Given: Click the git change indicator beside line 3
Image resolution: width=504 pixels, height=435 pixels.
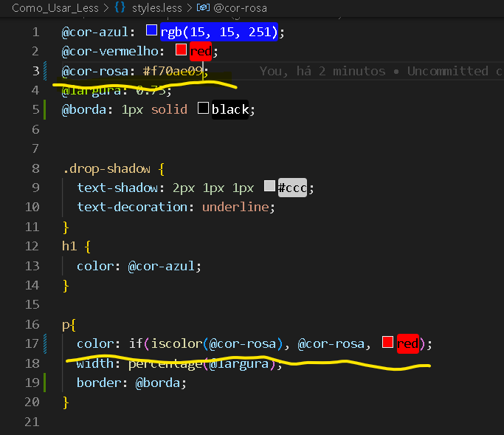Looking at the screenshot, I should [x=45, y=71].
